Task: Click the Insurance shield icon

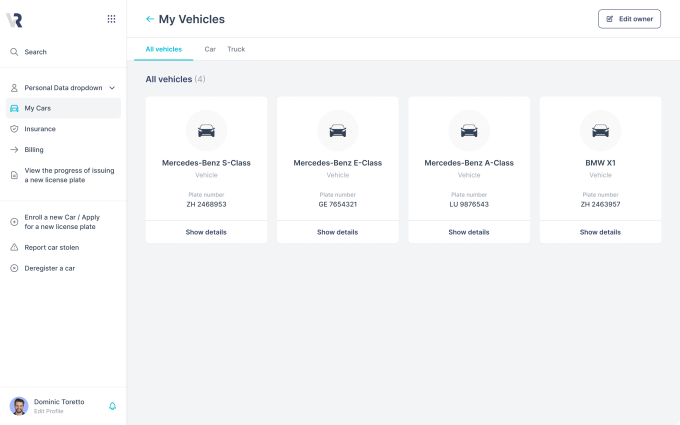Action: tap(14, 129)
